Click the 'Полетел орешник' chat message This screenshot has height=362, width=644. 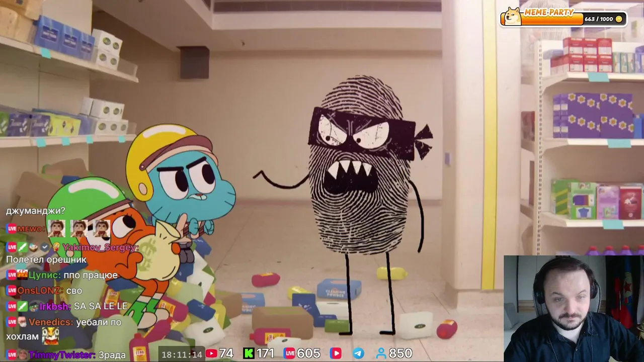46,260
